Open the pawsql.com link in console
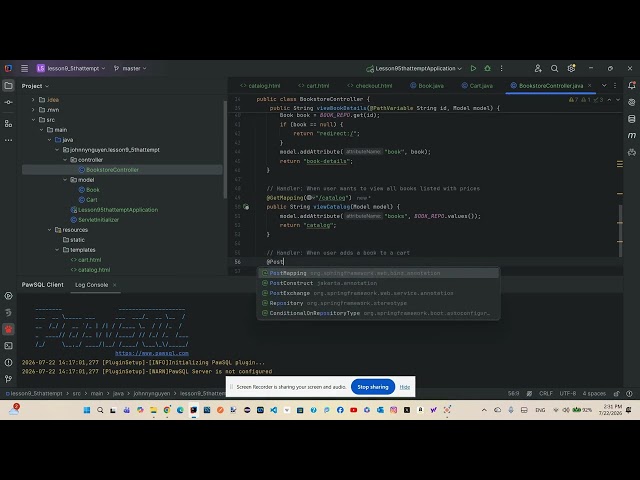This screenshot has height=480, width=640. [x=152, y=353]
